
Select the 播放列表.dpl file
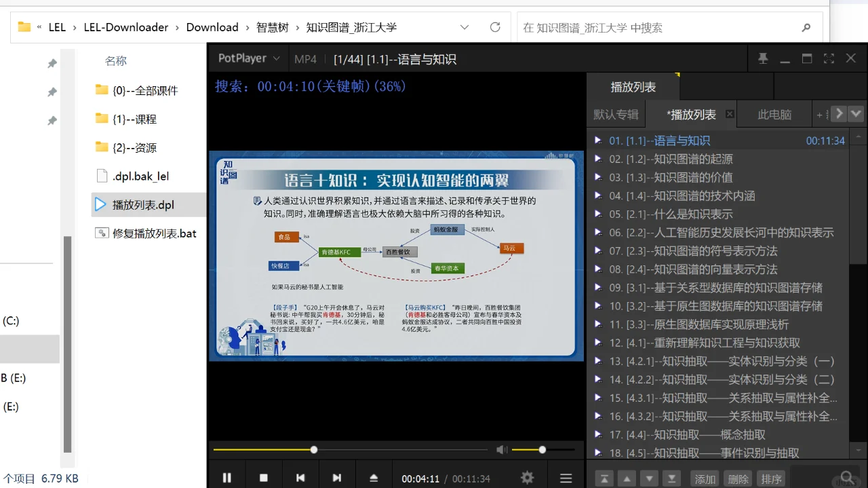pos(148,204)
